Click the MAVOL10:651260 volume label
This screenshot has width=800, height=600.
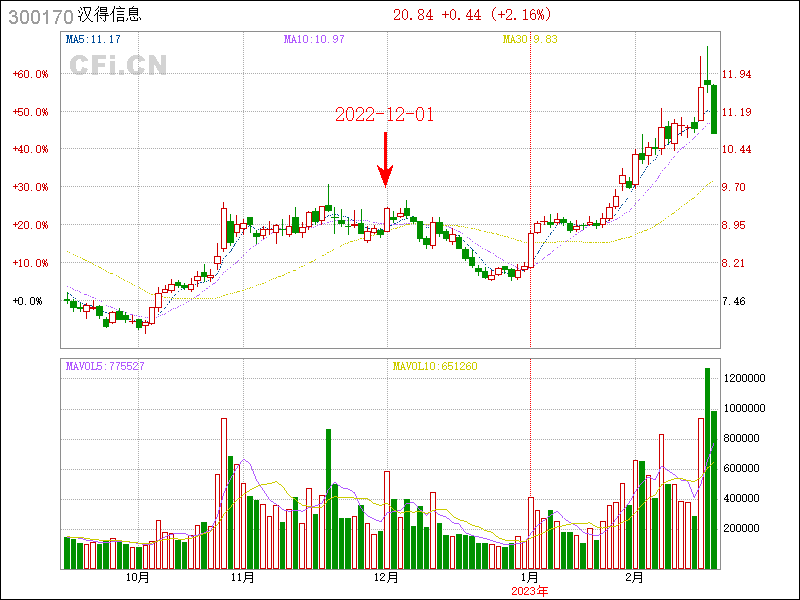click(x=435, y=366)
